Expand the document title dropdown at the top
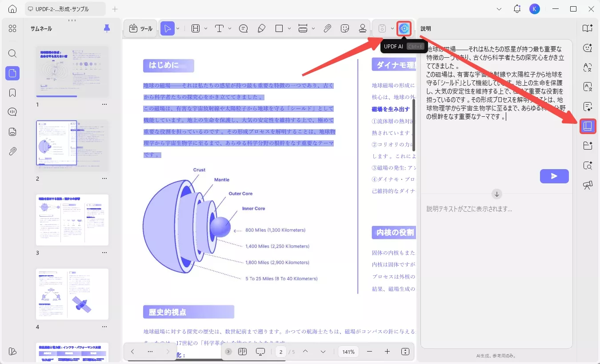The width and height of the screenshot is (600, 364). coord(499,8)
